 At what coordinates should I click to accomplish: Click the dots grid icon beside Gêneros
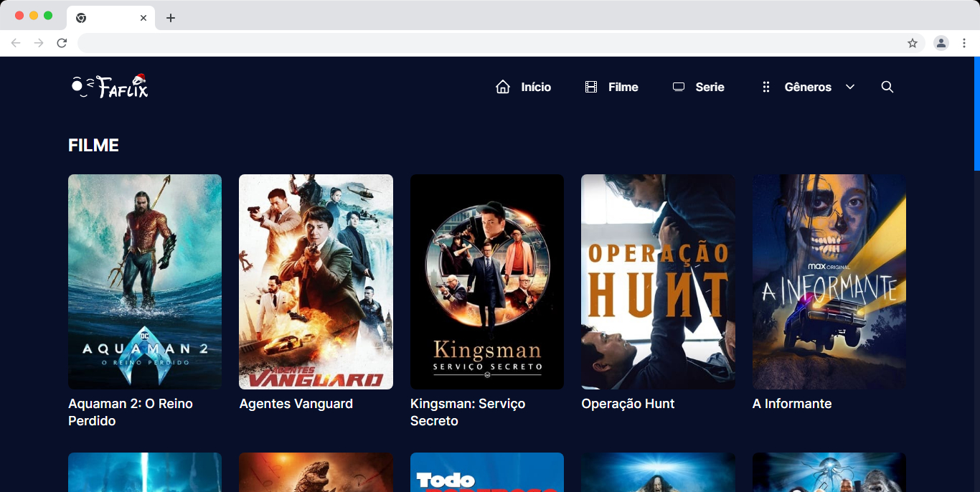tap(766, 87)
